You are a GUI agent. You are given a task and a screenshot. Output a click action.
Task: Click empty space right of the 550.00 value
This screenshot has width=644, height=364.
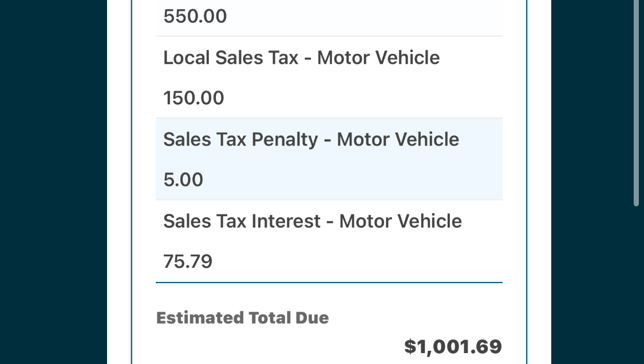click(365, 17)
